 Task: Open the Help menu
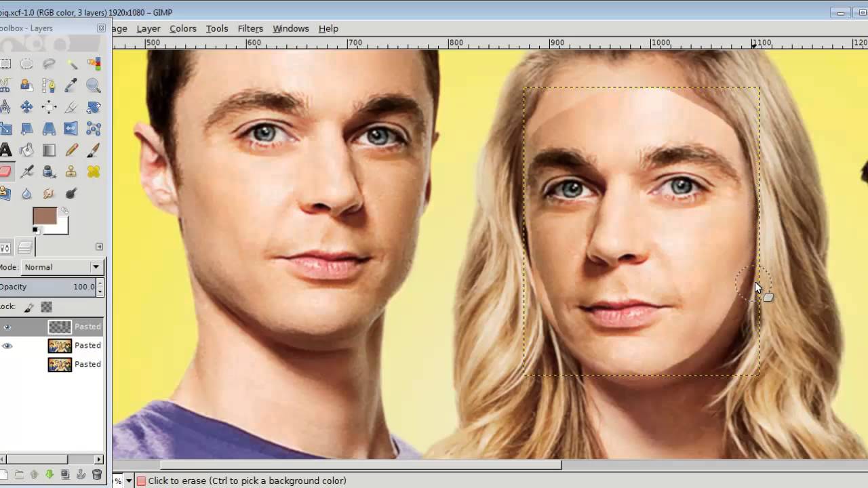pyautogui.click(x=328, y=28)
